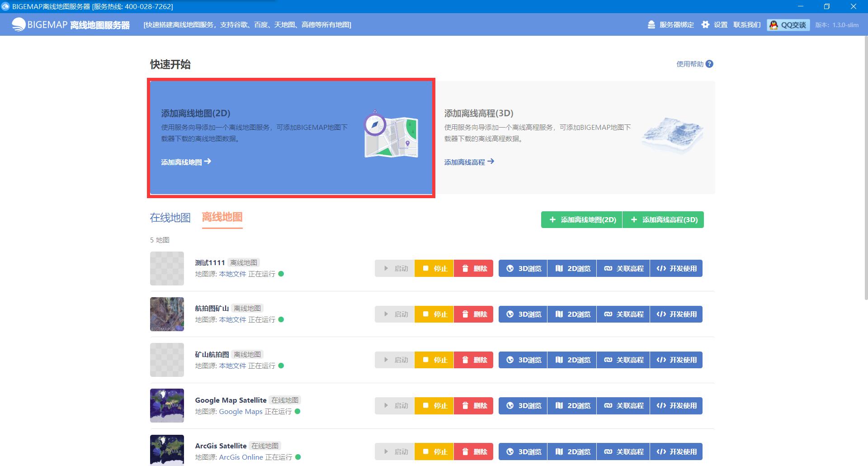Screen dimensions: 868x466
Task: Click 添加离线地图 arrow link in 2D card
Action: tap(186, 162)
